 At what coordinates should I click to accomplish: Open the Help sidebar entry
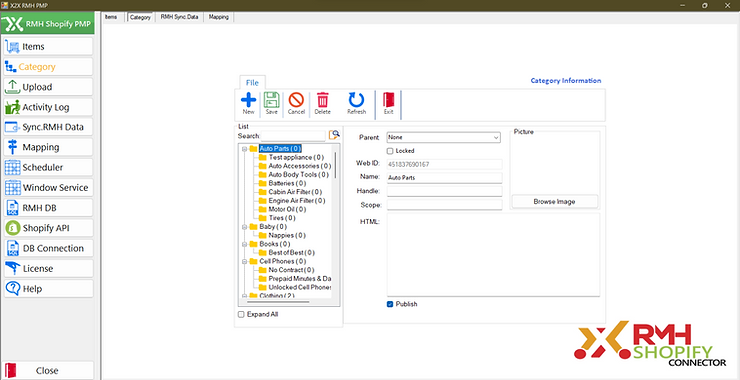[48, 289]
